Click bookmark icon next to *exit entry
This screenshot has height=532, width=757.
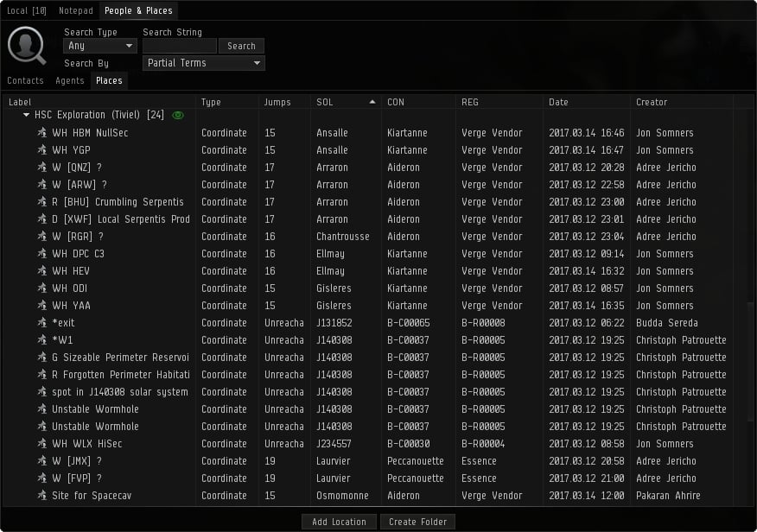(x=41, y=323)
